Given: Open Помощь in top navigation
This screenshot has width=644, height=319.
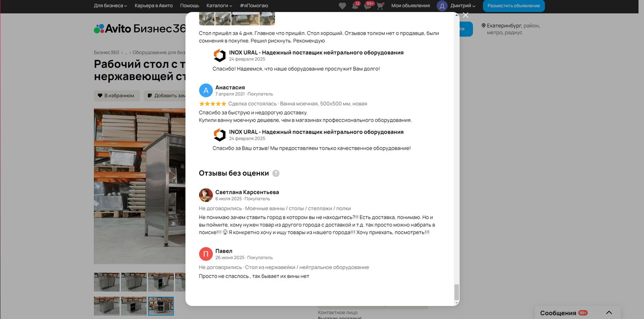Looking at the screenshot, I should [190, 6].
